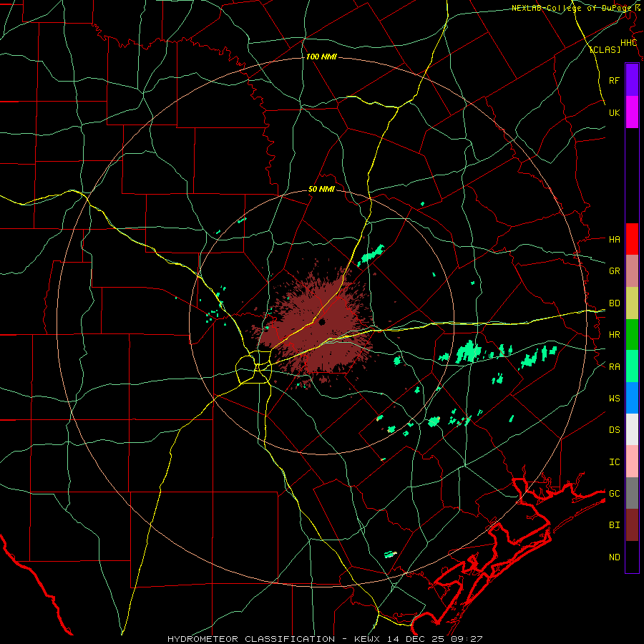Click the HR legend label
Image resolution: width=644 pixels, height=644 pixels.
pyautogui.click(x=615, y=335)
